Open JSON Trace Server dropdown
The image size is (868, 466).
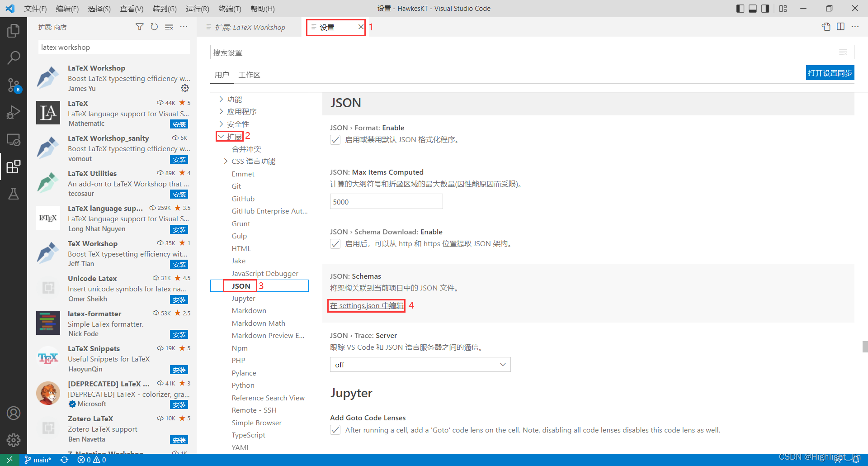pyautogui.click(x=420, y=365)
